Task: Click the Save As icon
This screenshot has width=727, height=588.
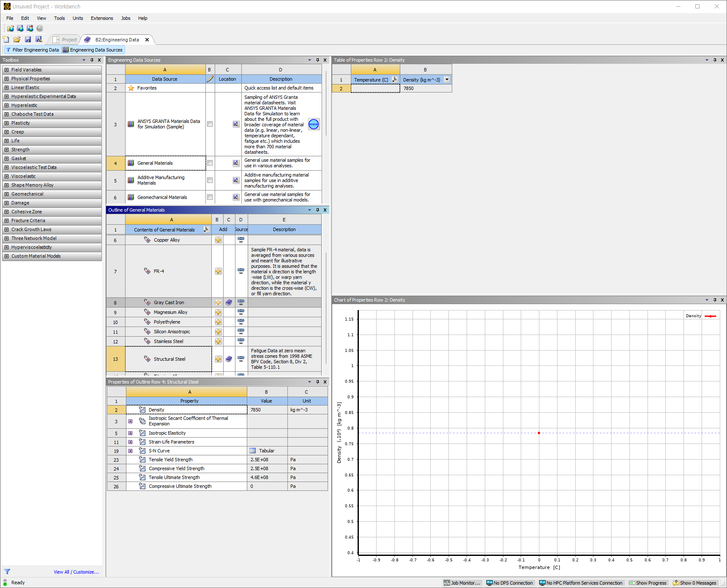Action: pyautogui.click(x=39, y=39)
